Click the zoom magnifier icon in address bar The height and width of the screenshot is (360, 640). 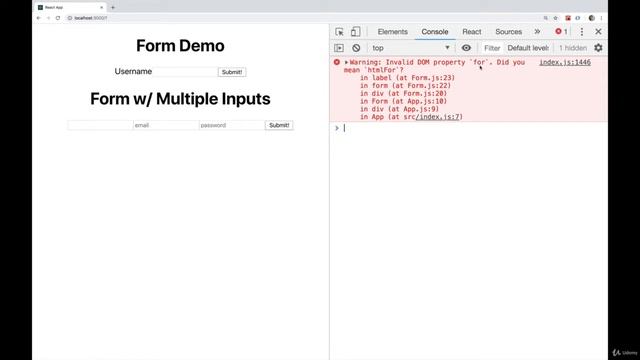pyautogui.click(x=546, y=18)
